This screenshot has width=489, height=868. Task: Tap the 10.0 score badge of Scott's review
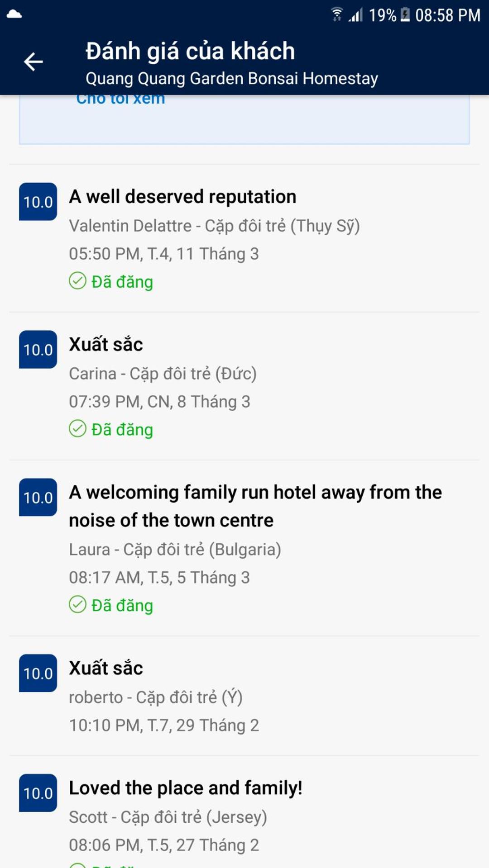[x=38, y=793]
